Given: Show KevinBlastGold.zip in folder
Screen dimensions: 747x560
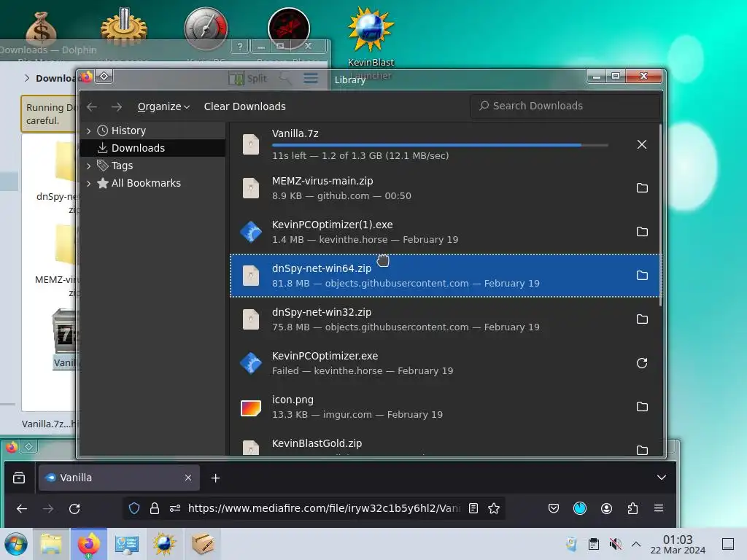Looking at the screenshot, I should [642, 449].
